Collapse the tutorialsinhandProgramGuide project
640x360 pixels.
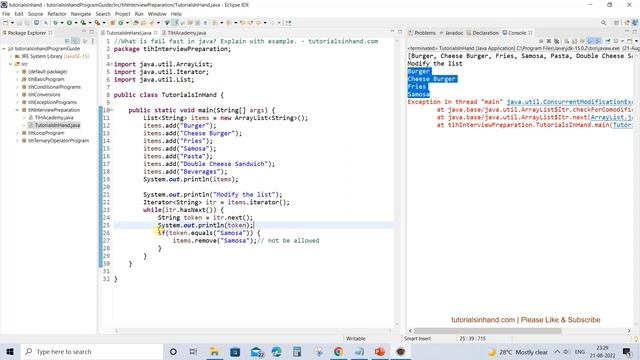4,49
